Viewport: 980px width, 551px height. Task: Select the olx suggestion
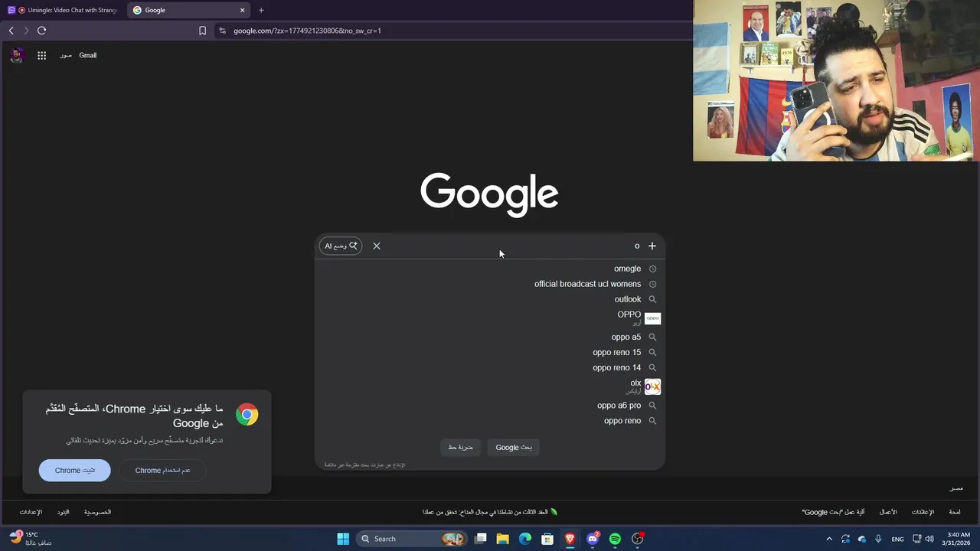coord(490,386)
